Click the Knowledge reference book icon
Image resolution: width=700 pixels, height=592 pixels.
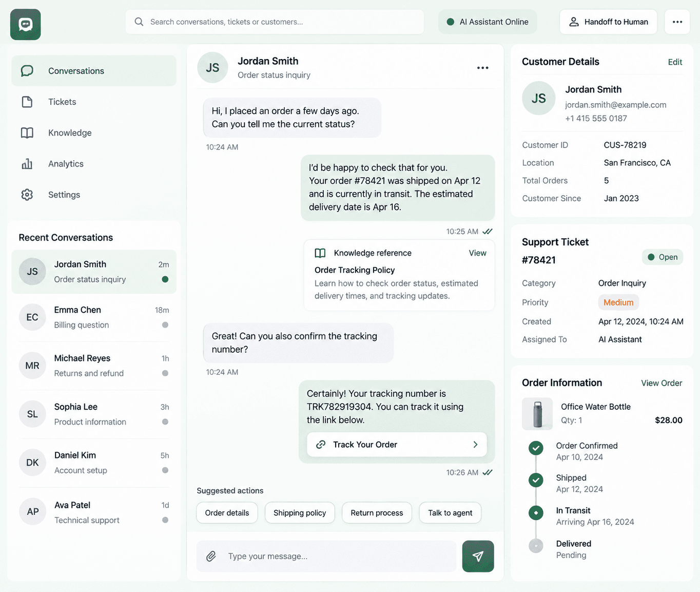pyautogui.click(x=320, y=253)
